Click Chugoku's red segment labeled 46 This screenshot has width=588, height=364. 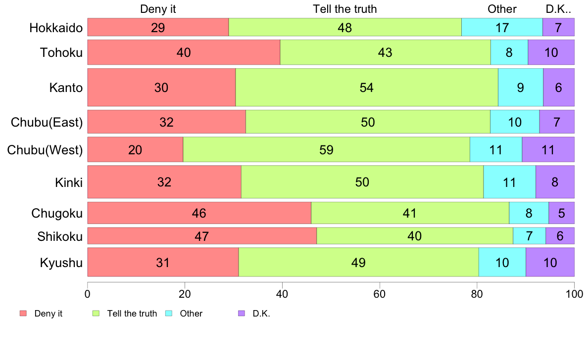(x=199, y=213)
